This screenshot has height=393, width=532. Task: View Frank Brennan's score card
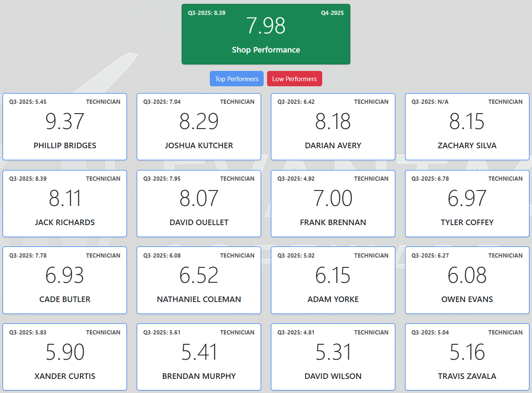pos(333,203)
